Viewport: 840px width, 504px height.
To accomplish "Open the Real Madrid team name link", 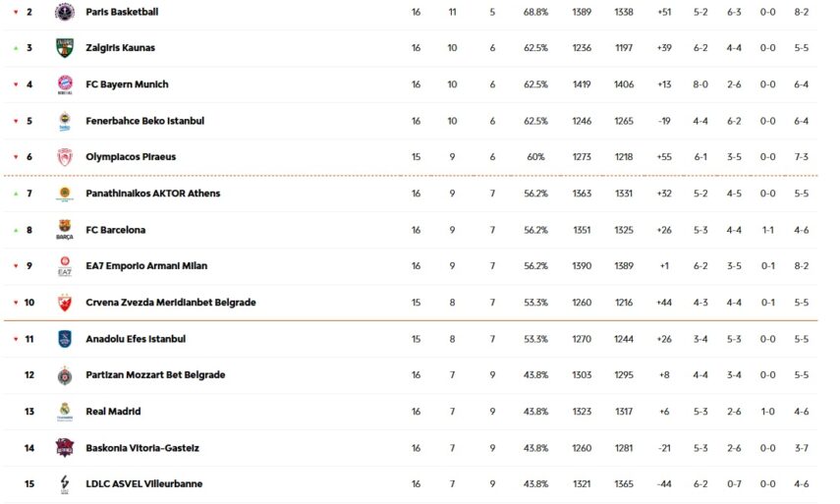I will pyautogui.click(x=113, y=412).
